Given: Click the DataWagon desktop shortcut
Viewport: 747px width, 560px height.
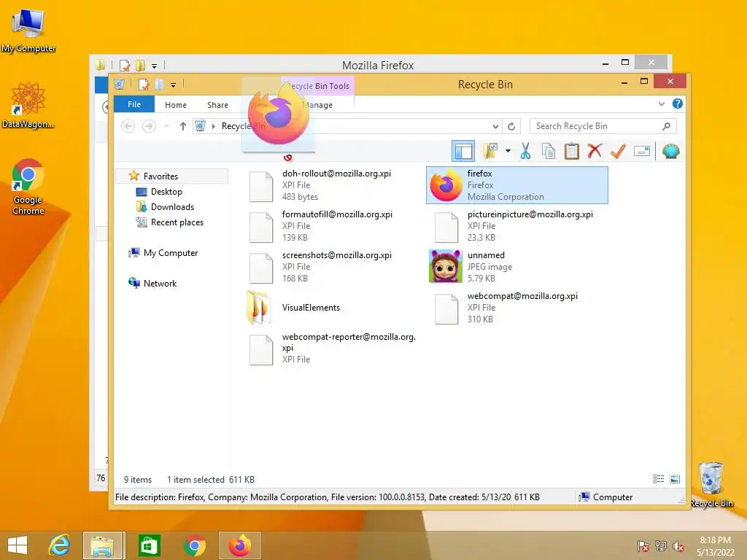Looking at the screenshot, I should pyautogui.click(x=28, y=105).
